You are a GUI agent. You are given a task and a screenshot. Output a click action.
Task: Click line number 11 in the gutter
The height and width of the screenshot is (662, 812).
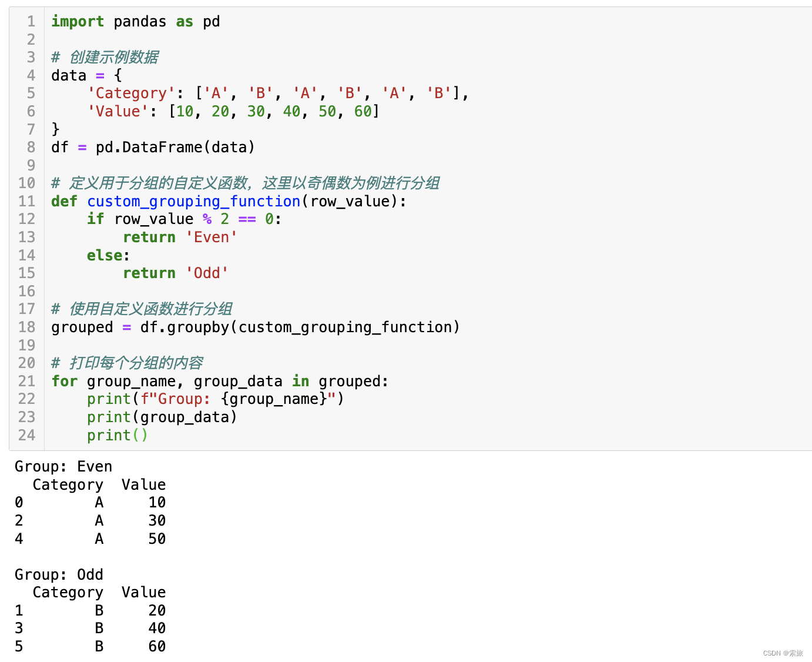[27, 202]
